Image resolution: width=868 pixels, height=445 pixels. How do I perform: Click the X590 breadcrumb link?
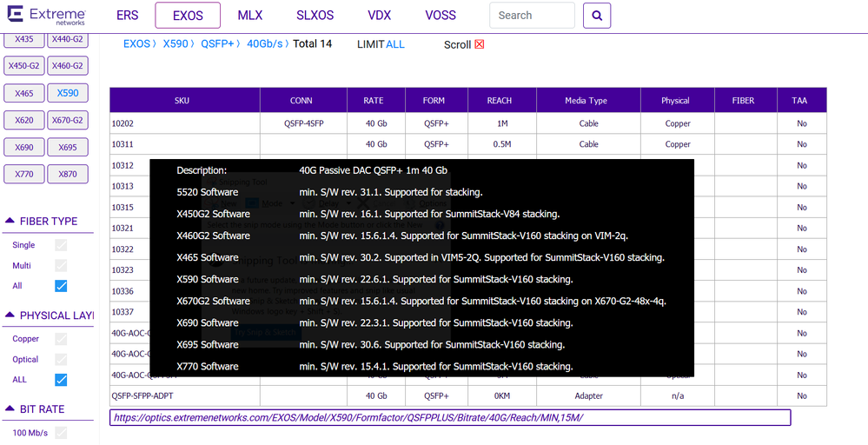coord(176,43)
